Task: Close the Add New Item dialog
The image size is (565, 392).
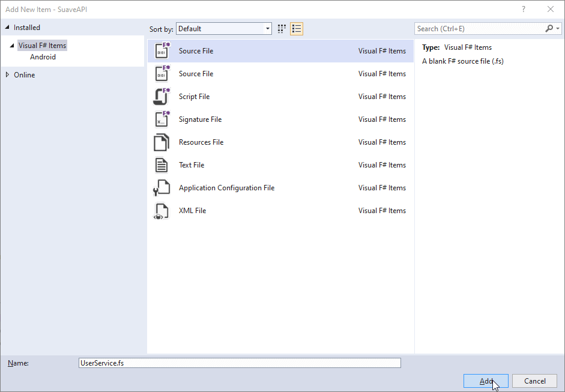Action: 551,10
